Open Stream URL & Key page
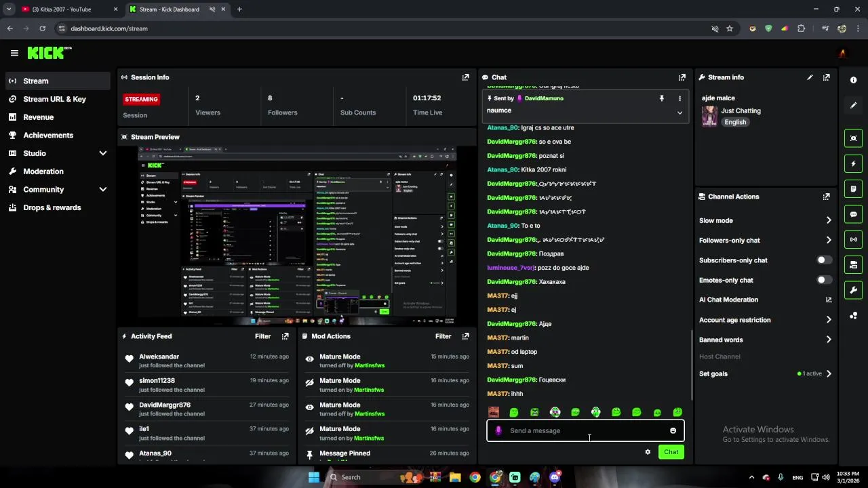868x488 pixels. pos(58,99)
